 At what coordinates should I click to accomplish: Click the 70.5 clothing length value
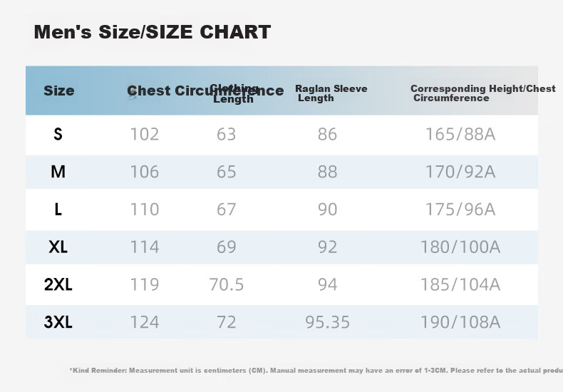point(226,284)
